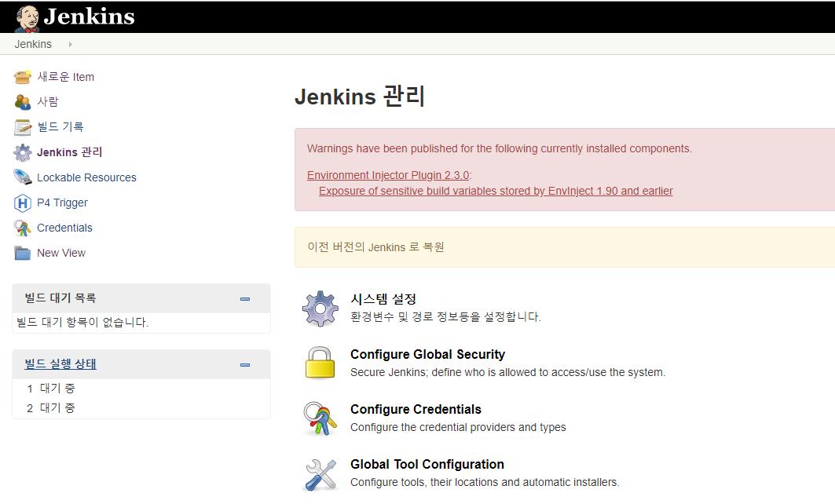This screenshot has width=835, height=504.
Task: Collapse the 빌드 실행 상태 panel
Action: 245,365
